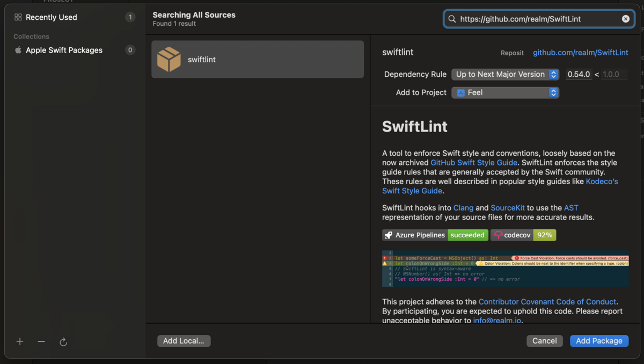
Task: Click the add source plus icon
Action: coord(20,342)
